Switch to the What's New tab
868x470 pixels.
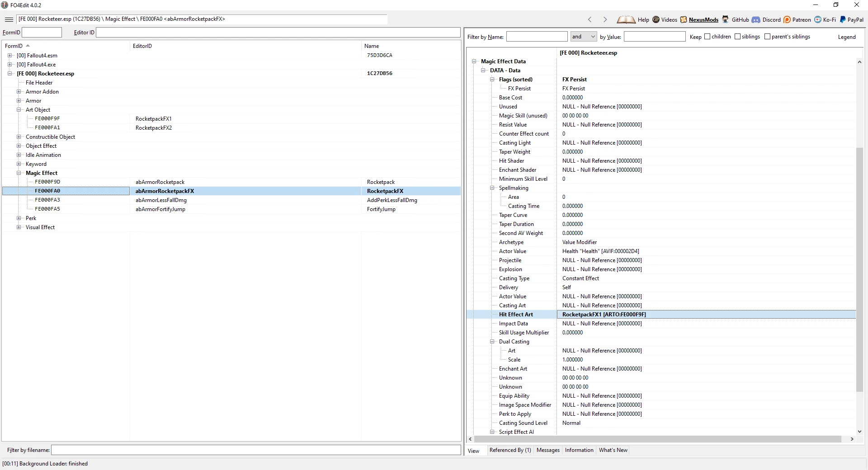[613, 450]
